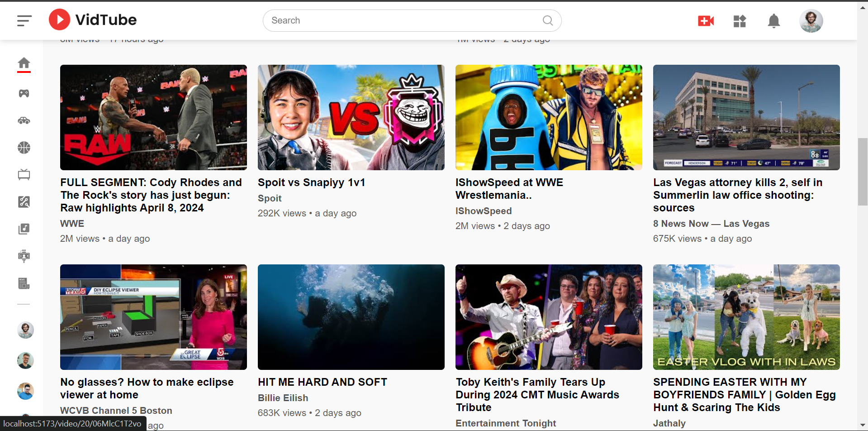Select the Automobiles car icon in sidebar
This screenshot has height=431, width=868.
coord(24,120)
